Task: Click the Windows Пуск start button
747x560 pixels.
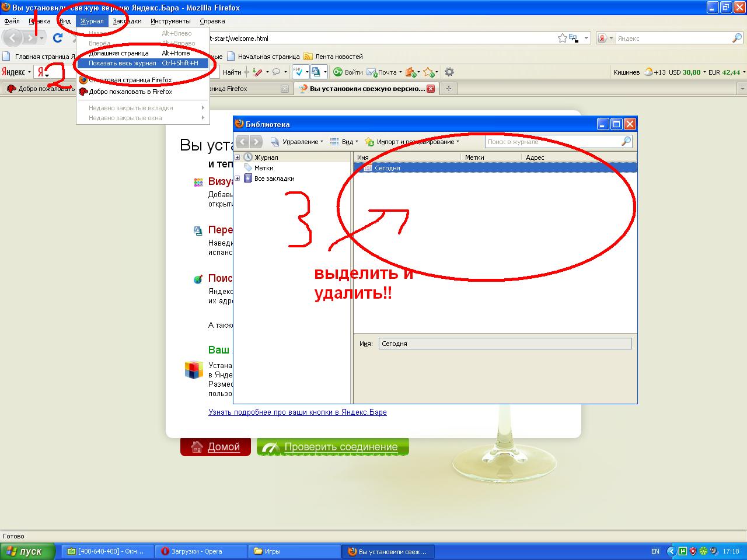Action: [28, 551]
